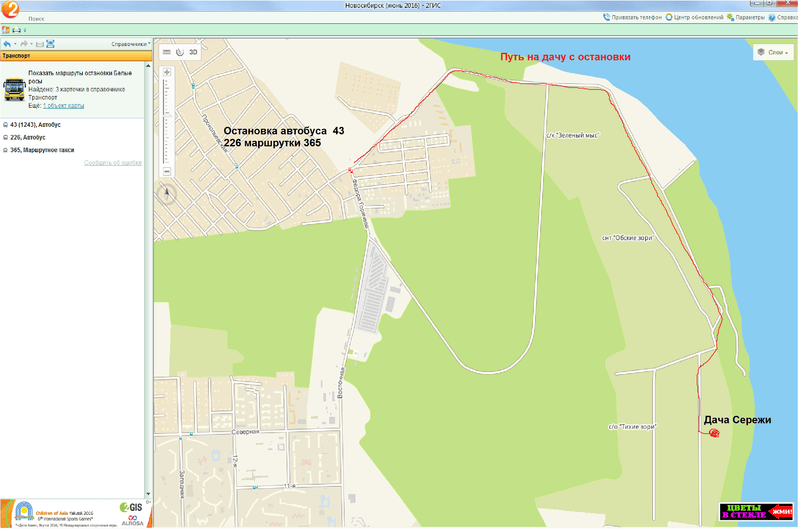Open the Справочники dropdown
This screenshot has width=800, height=529.
click(131, 44)
